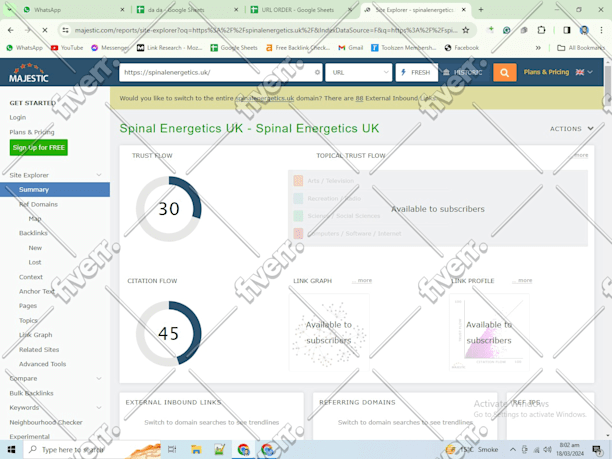
Task: Open Facebook bookmark
Action: 462,48
